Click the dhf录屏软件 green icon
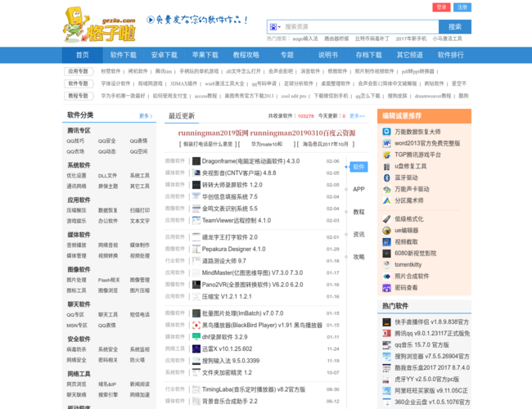Image resolution: width=532 pixels, height=409 pixels. point(196,337)
